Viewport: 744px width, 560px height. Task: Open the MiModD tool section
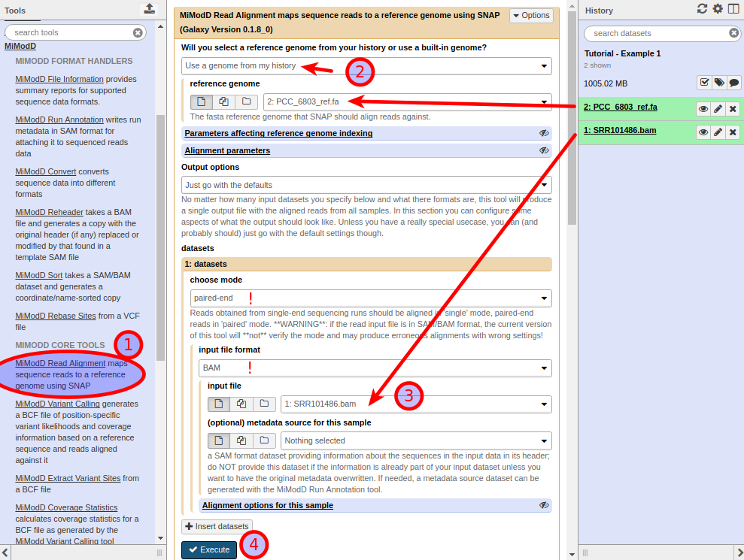20,46
